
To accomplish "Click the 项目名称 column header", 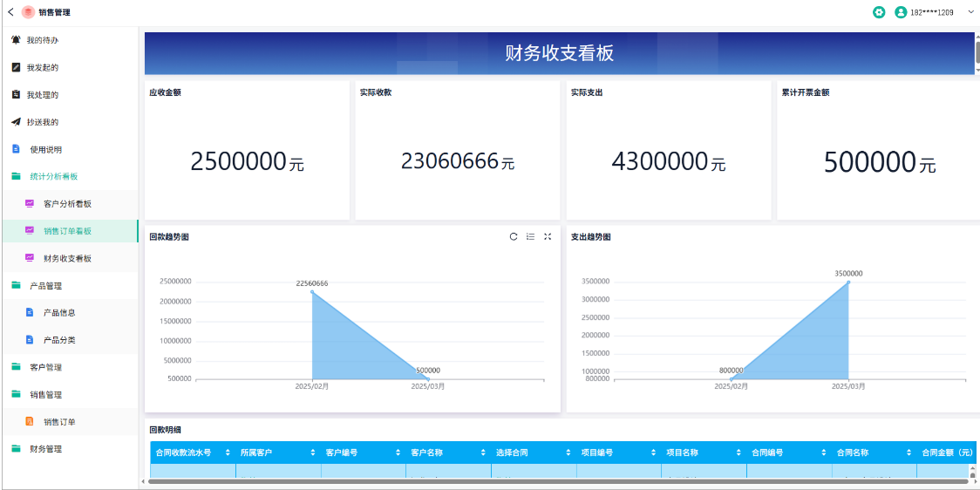I will (704, 453).
